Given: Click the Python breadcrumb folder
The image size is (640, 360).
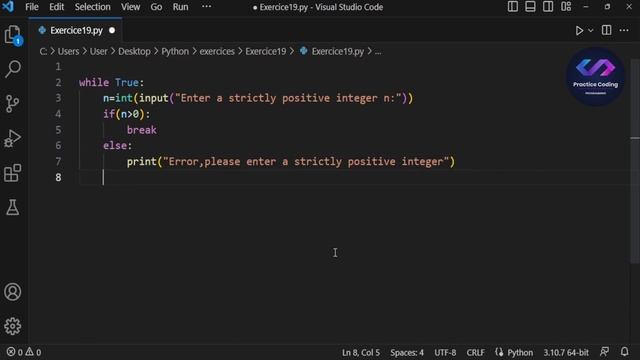Looking at the screenshot, I should click(x=175, y=51).
